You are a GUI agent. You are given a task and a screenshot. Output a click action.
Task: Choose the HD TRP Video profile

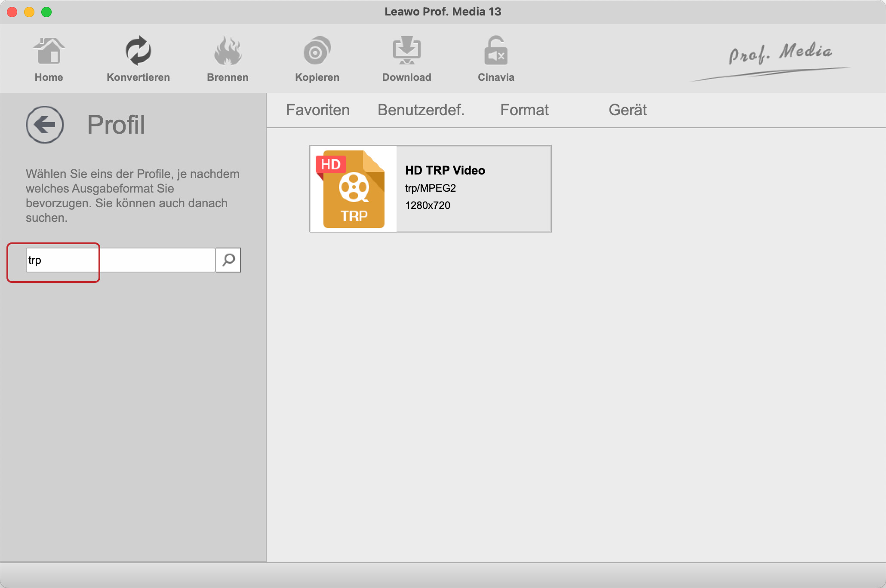click(x=431, y=189)
